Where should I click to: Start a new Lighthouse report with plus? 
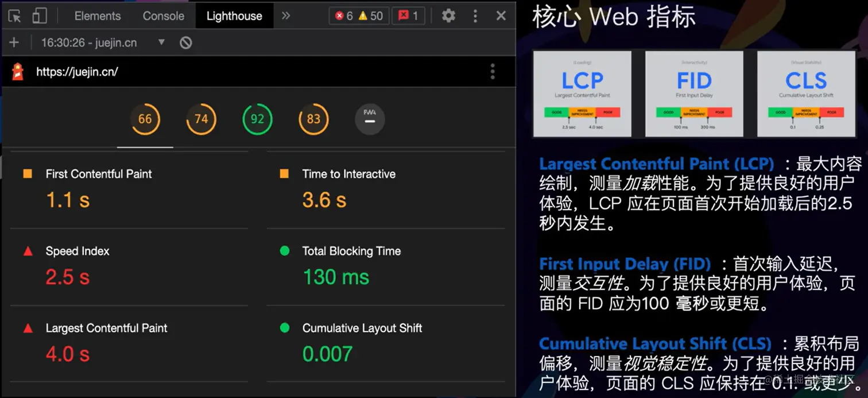[14, 42]
